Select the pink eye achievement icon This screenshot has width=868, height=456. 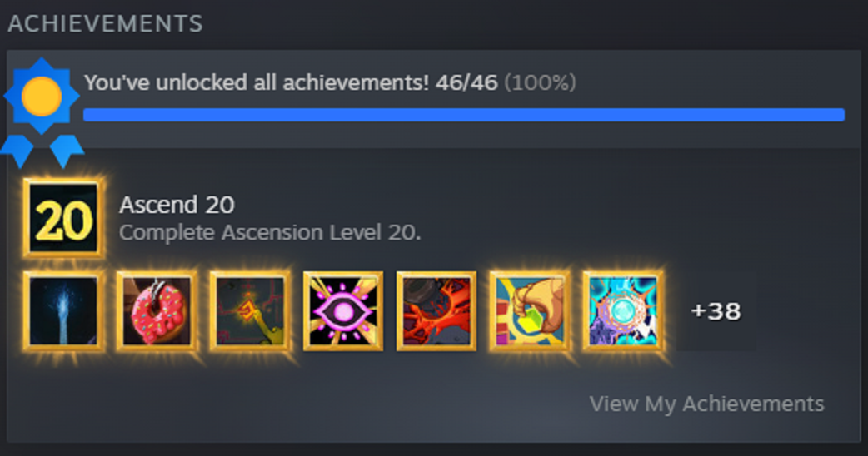coord(343,310)
